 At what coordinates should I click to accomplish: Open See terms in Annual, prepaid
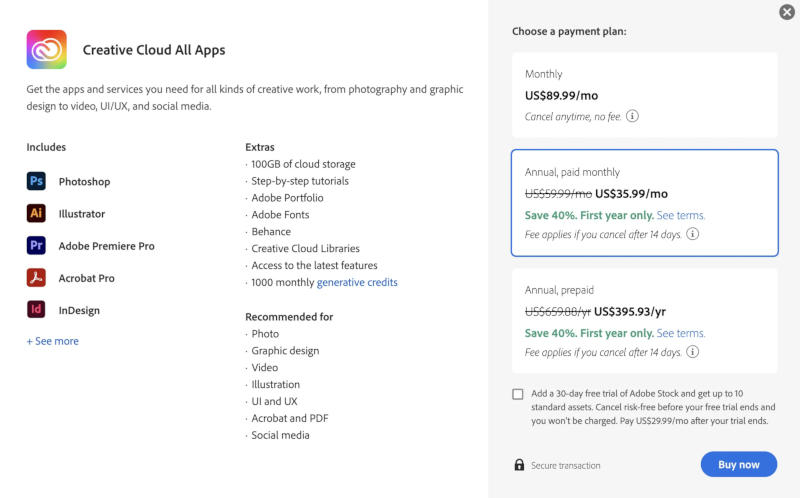click(680, 333)
